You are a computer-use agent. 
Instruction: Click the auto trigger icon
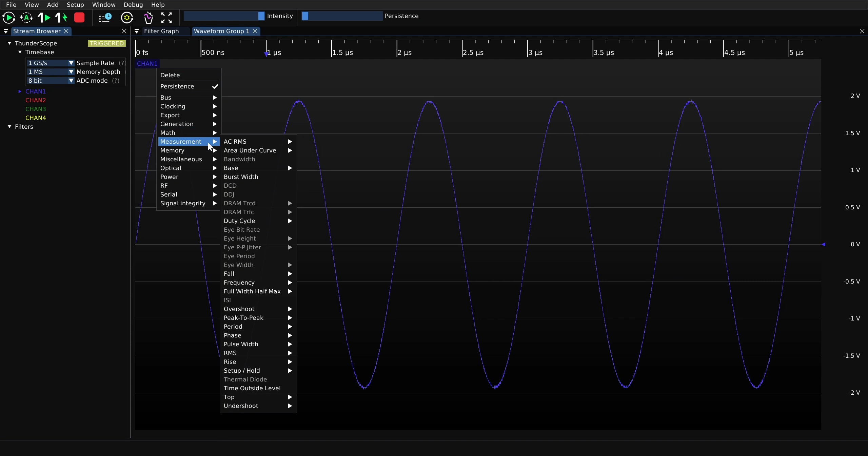(26, 18)
